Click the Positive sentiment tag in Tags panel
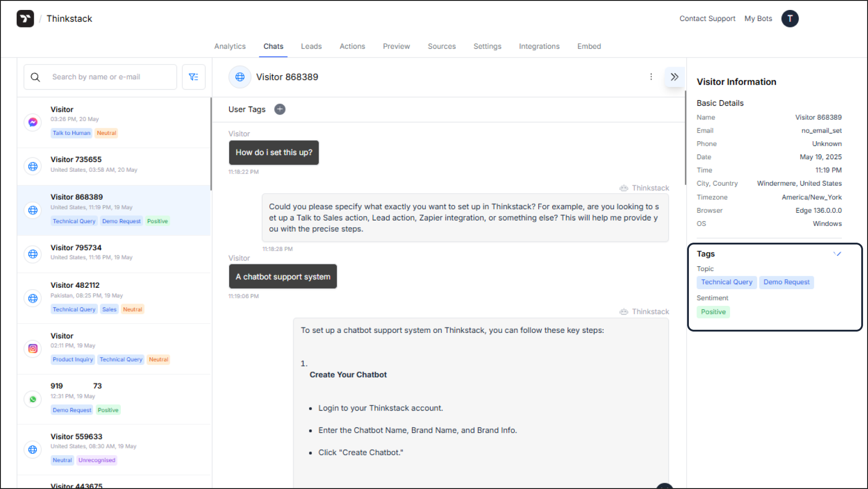The image size is (868, 489). point(713,312)
